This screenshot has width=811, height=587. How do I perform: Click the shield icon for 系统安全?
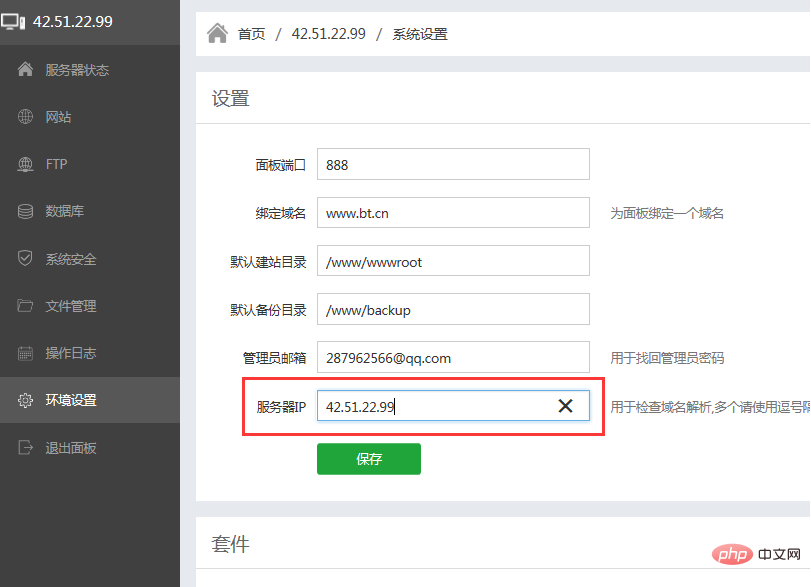25,258
